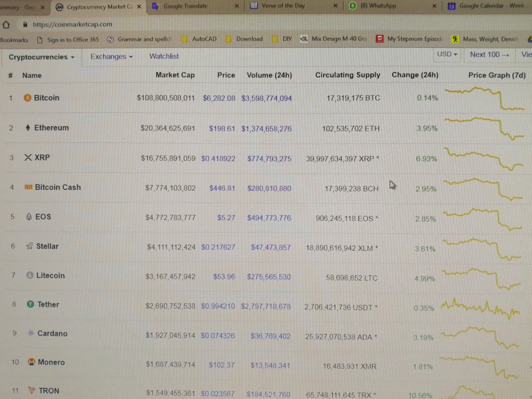
Task: Sort by Circulating Supply column header
Action: tap(348, 75)
